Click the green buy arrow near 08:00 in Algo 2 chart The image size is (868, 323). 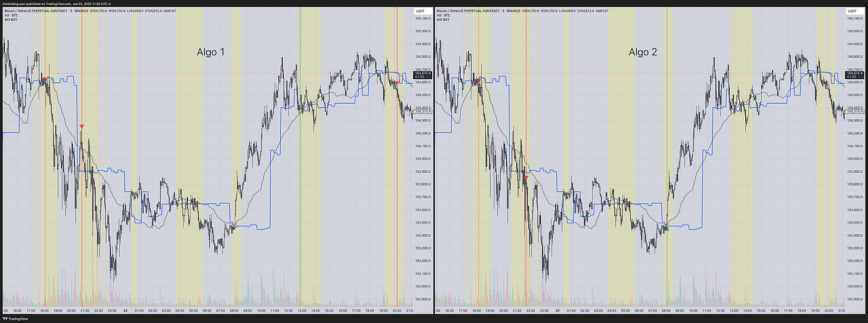[668, 228]
